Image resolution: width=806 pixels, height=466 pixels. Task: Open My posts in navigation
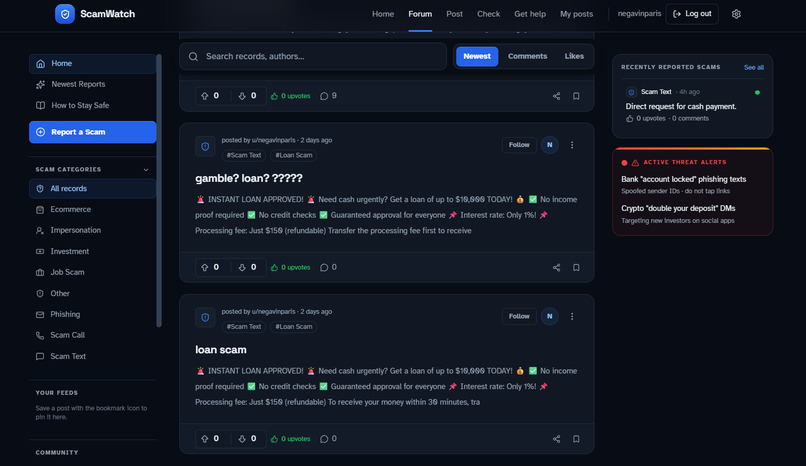tap(576, 14)
